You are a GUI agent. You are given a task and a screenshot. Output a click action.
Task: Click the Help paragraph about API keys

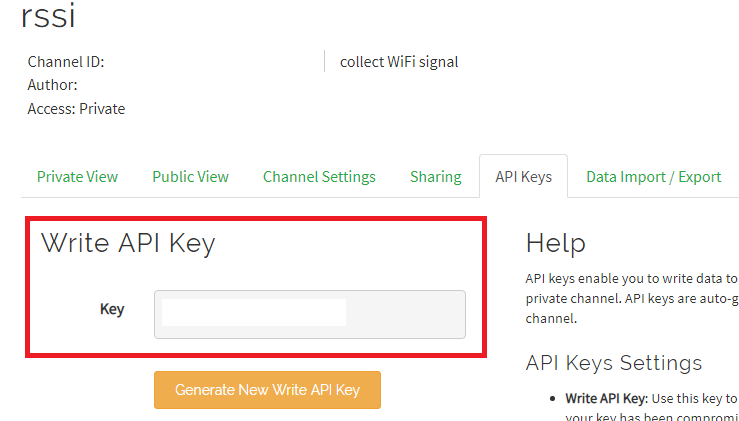click(631, 299)
